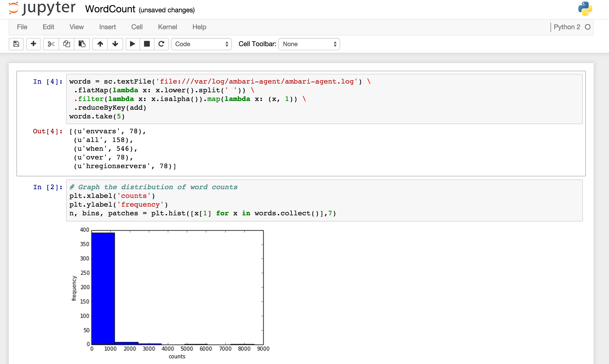Click the kernel idle indicator circle
609x364 pixels.
click(587, 27)
